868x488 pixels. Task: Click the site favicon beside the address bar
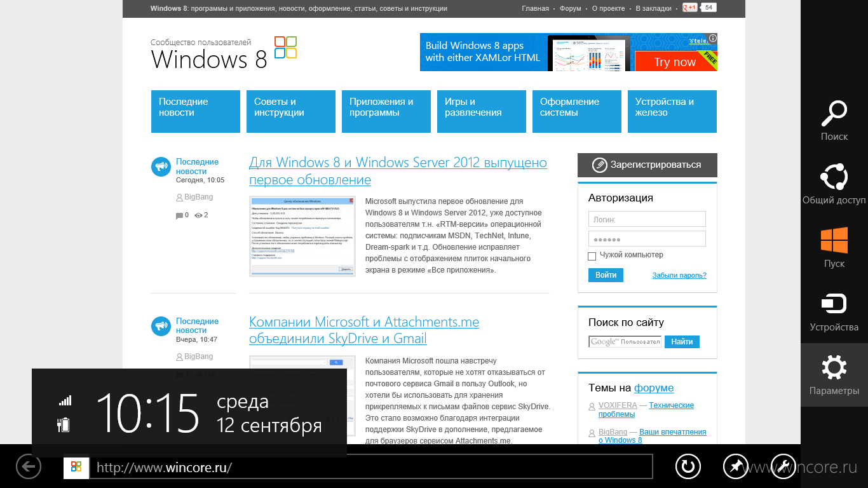tap(76, 466)
